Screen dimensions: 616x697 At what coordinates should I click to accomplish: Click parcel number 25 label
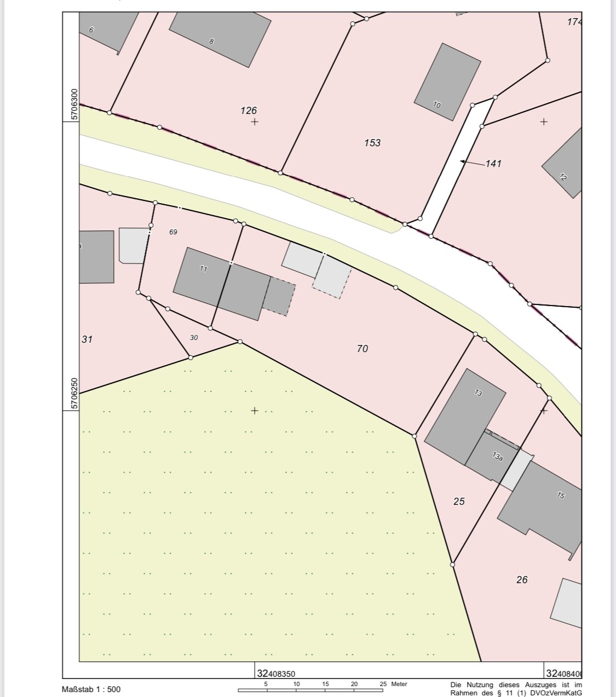[x=459, y=501]
